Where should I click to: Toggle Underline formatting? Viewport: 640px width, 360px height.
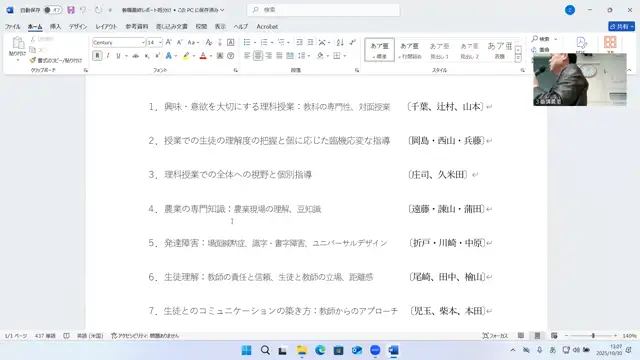tap(118, 56)
